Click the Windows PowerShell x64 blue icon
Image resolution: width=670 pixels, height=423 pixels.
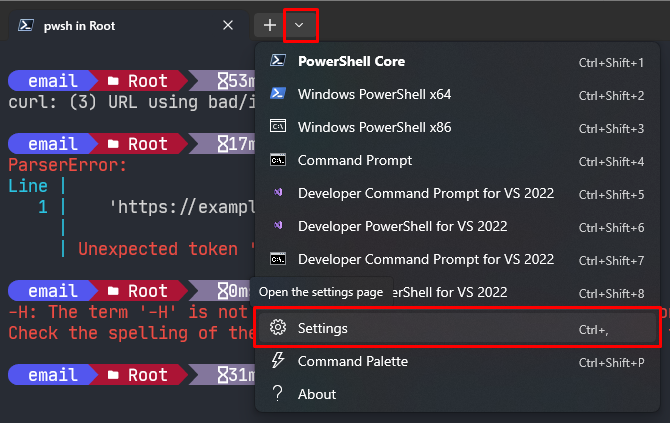pos(278,93)
